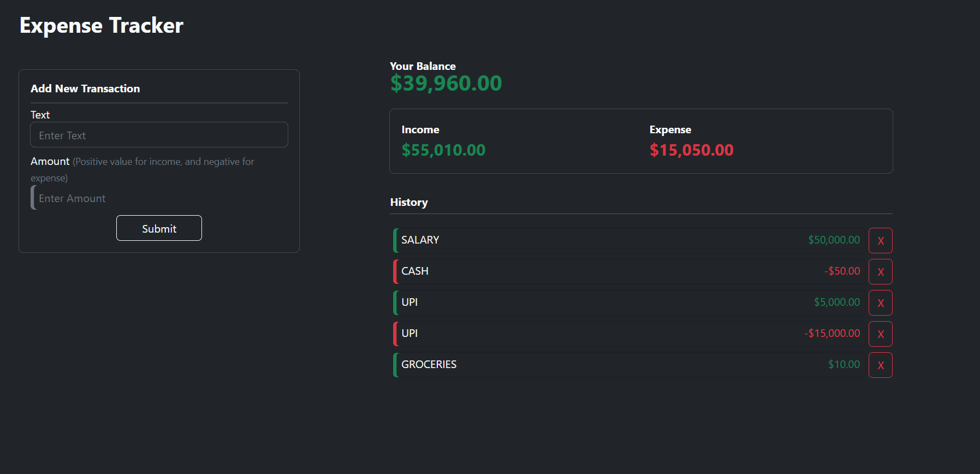Click the Enter Text input field

[x=159, y=135]
